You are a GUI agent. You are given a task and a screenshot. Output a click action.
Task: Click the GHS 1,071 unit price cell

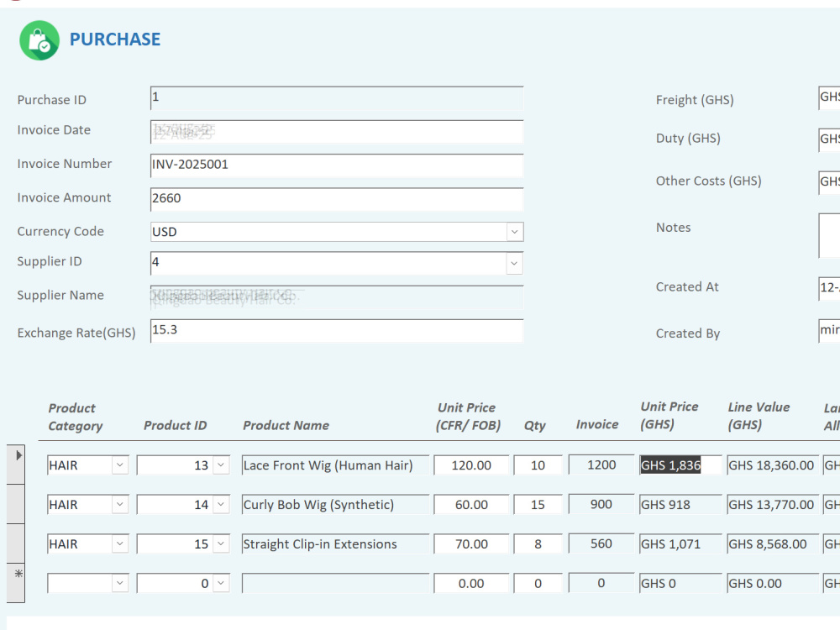[680, 543]
